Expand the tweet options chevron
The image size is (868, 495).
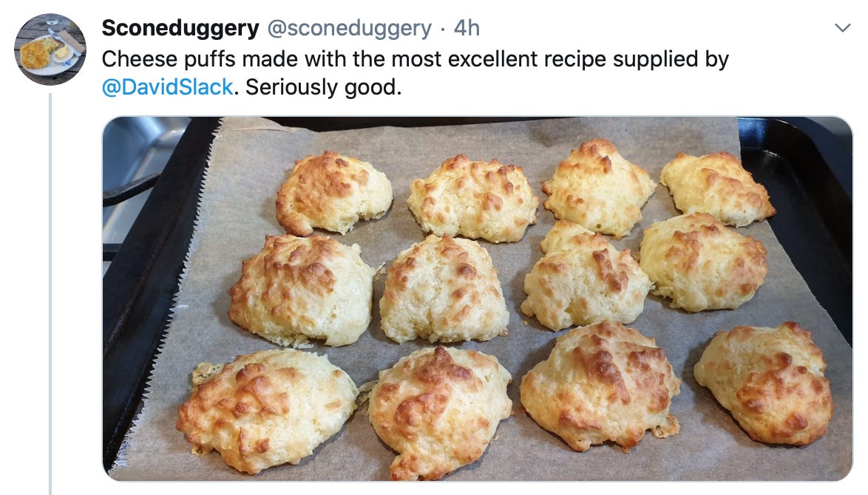coord(843,27)
